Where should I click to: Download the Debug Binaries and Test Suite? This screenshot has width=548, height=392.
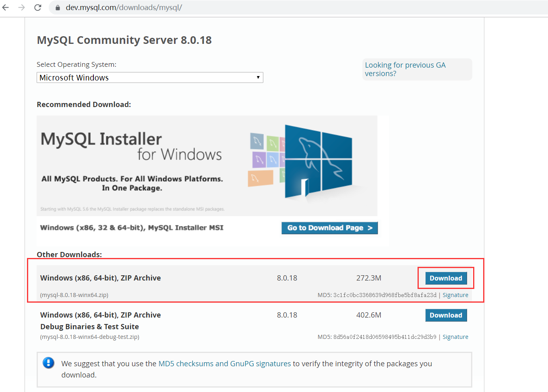446,315
